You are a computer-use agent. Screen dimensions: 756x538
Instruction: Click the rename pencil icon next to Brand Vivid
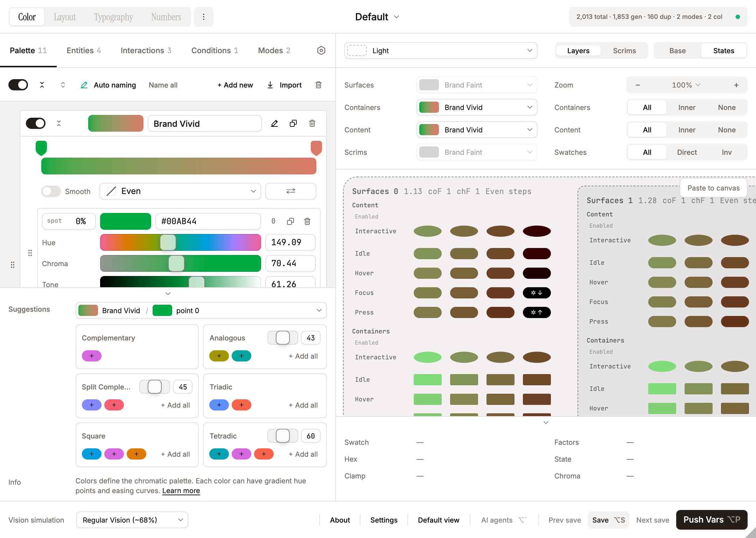[274, 123]
